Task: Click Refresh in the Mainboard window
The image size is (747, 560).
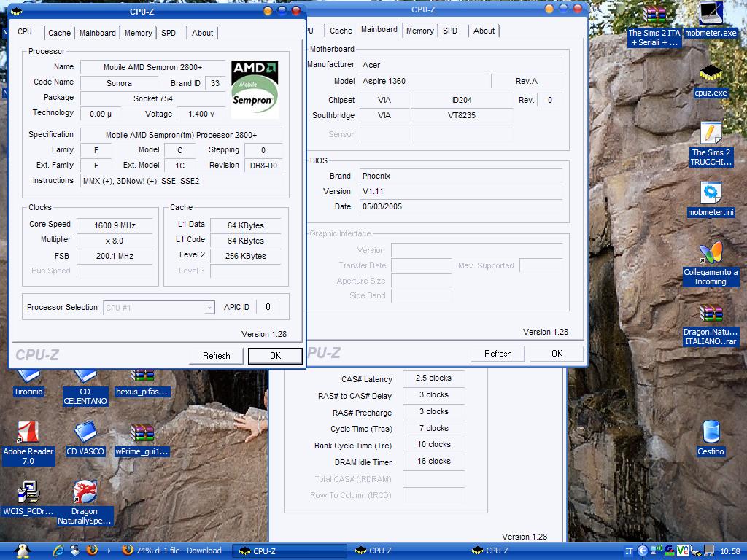Action: [x=498, y=354]
